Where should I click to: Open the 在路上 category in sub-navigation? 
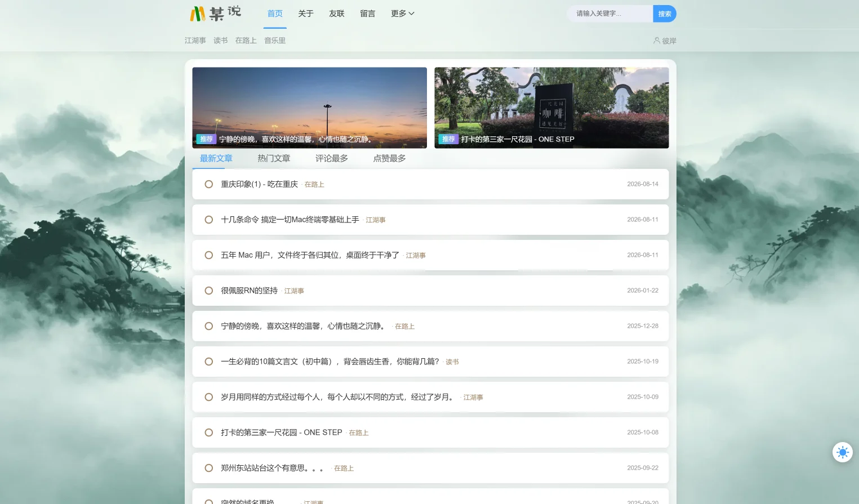246,41
